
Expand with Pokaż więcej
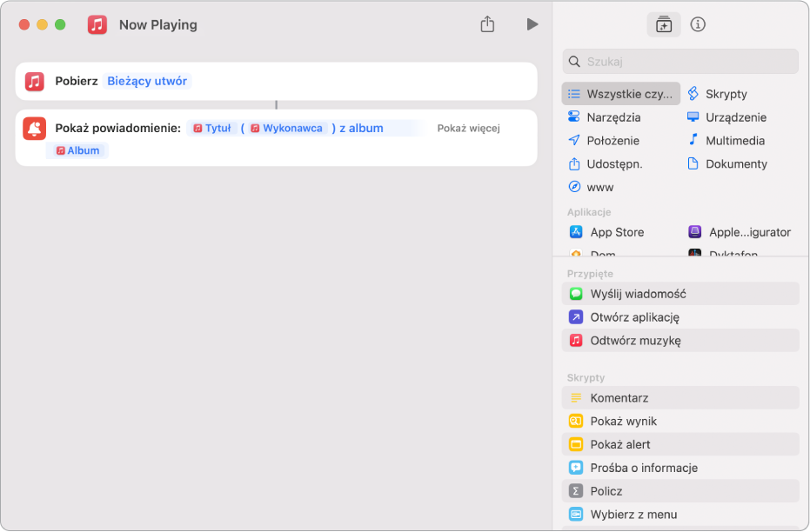click(x=469, y=128)
